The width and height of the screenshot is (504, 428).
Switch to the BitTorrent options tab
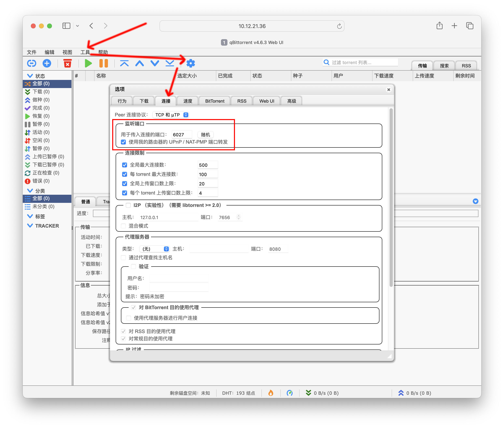215,101
